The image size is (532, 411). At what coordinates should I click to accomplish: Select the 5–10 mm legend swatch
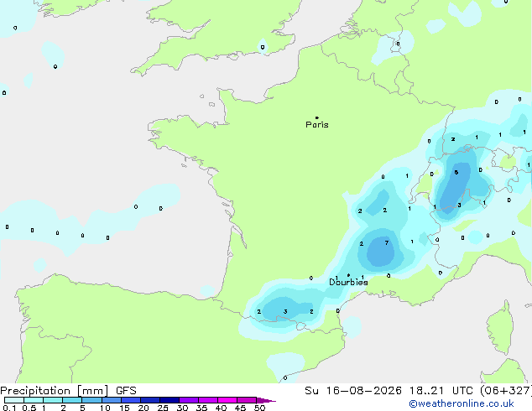point(91,400)
